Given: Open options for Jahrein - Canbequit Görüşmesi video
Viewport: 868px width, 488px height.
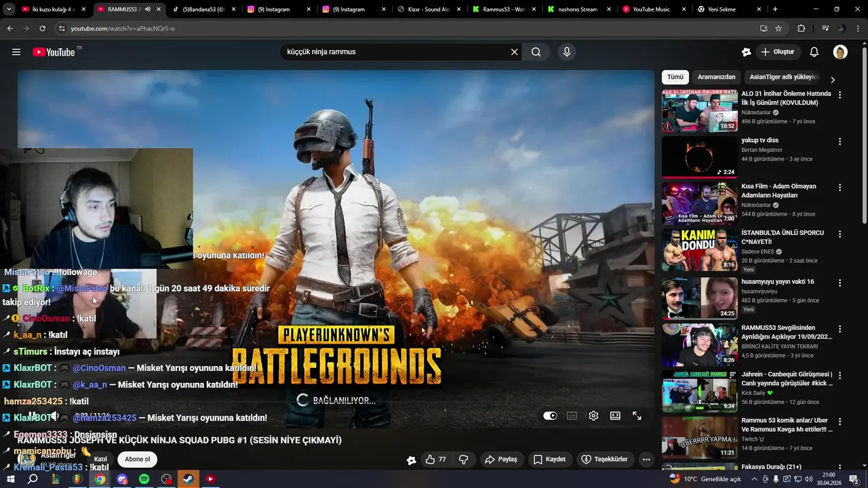Looking at the screenshot, I should (x=840, y=375).
